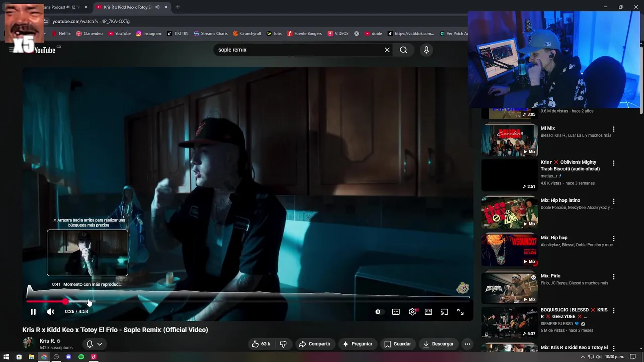Click Guardar to save the video

(x=397, y=344)
